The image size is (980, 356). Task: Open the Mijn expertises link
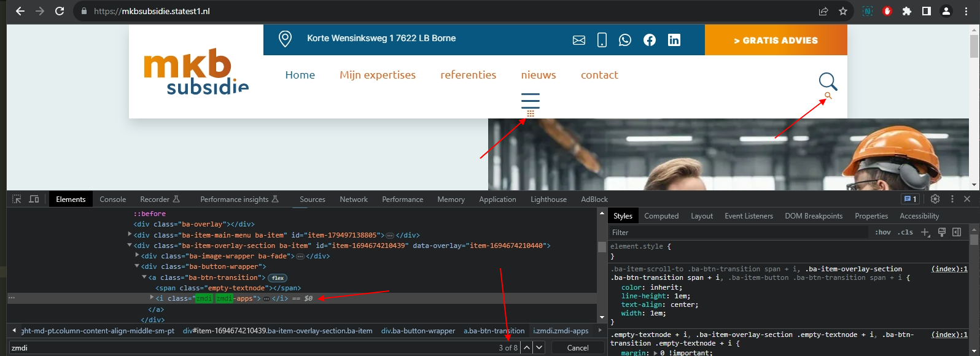pos(378,75)
